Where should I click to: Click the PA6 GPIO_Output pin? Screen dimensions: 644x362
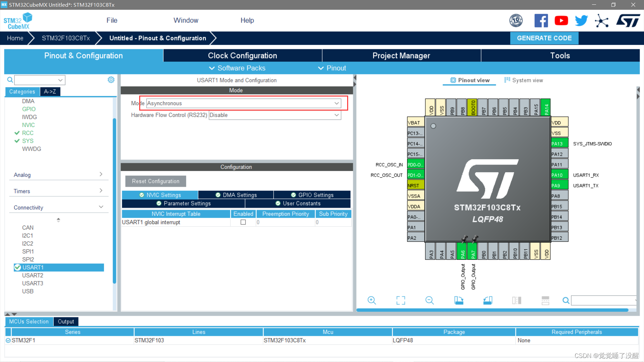(x=463, y=251)
